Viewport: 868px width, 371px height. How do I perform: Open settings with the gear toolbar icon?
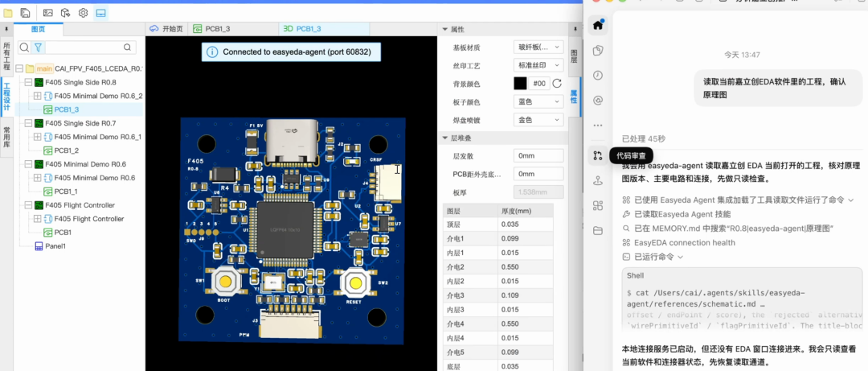[83, 12]
